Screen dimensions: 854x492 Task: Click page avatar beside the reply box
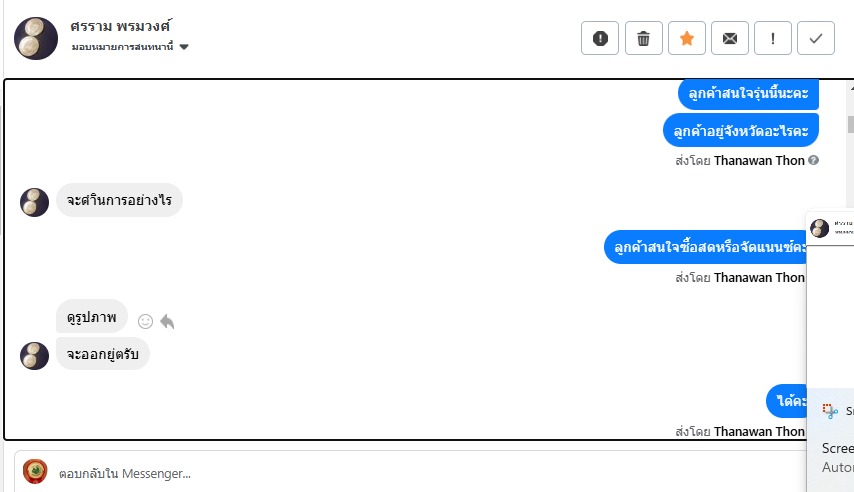pos(35,472)
